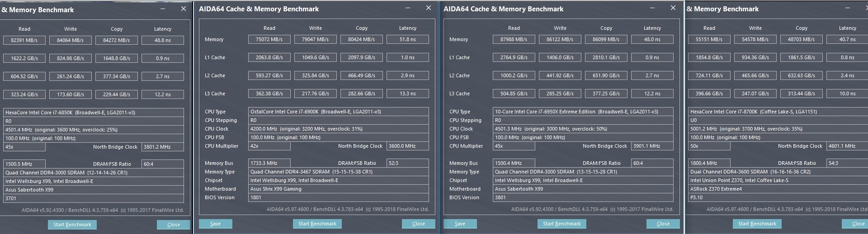Run Start Benchmark in the i7-6950X window
Screen dimensions: 868x234
(561, 224)
